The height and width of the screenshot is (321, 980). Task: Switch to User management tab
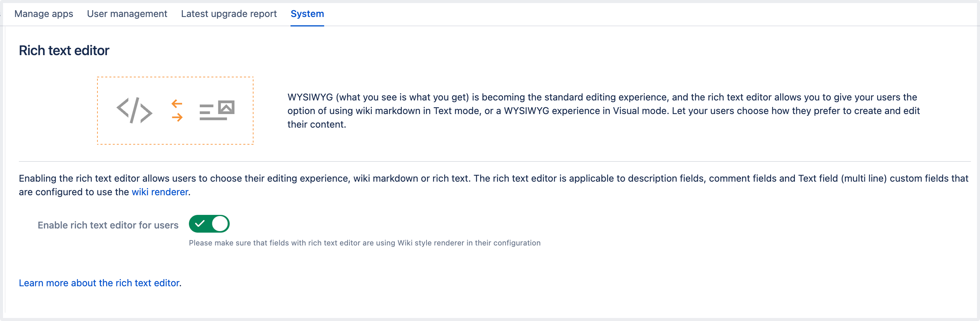click(x=127, y=14)
